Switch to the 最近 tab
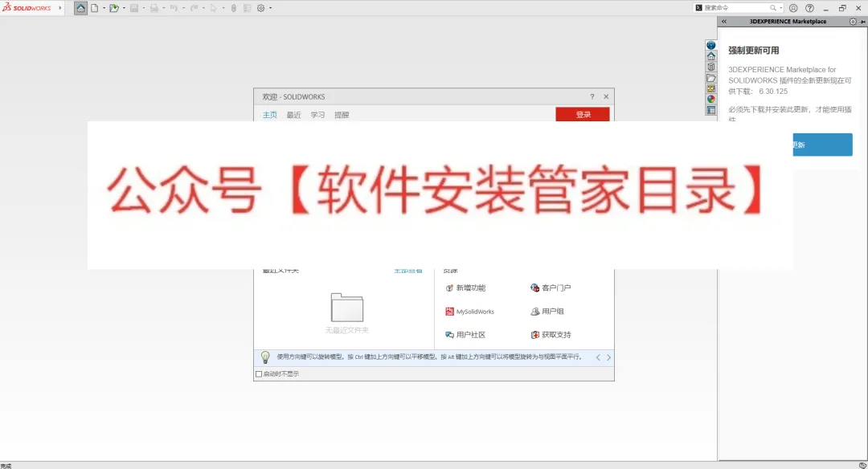Image resolution: width=868 pixels, height=469 pixels. pyautogui.click(x=294, y=115)
